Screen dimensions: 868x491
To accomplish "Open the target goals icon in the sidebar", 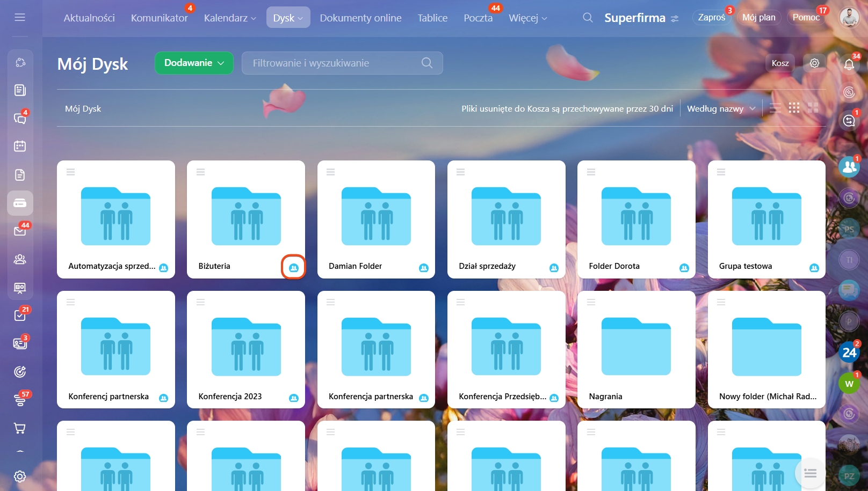I will pos(20,371).
